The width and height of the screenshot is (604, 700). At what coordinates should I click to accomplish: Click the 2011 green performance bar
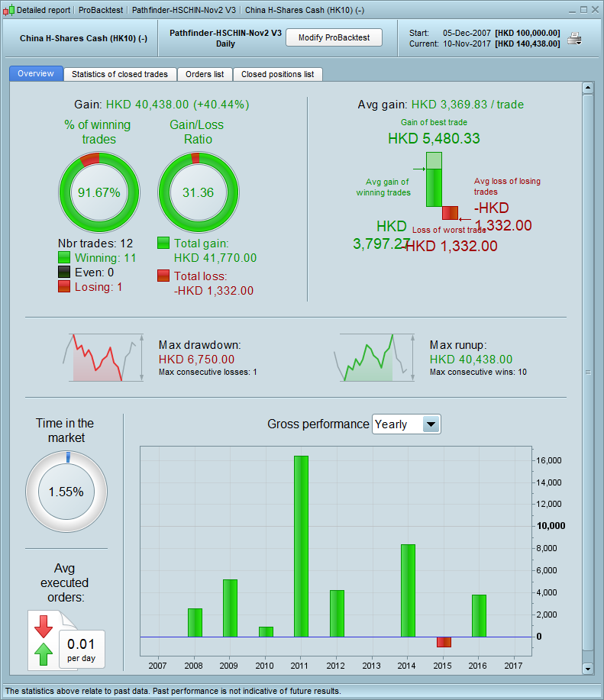click(302, 547)
